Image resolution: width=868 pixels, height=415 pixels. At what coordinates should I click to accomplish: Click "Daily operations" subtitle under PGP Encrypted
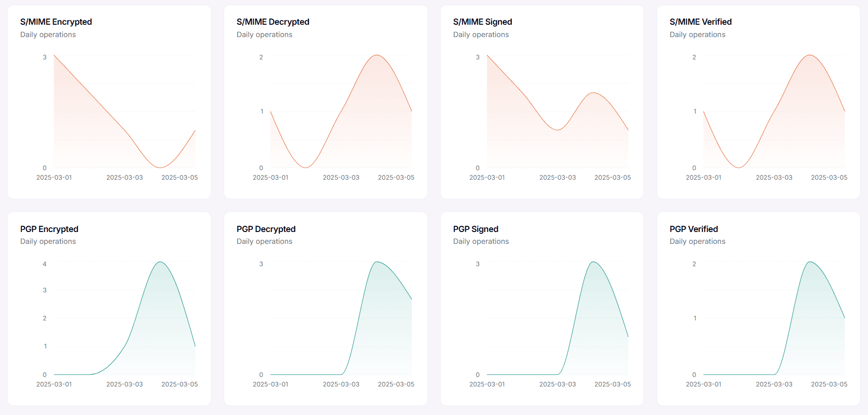48,241
